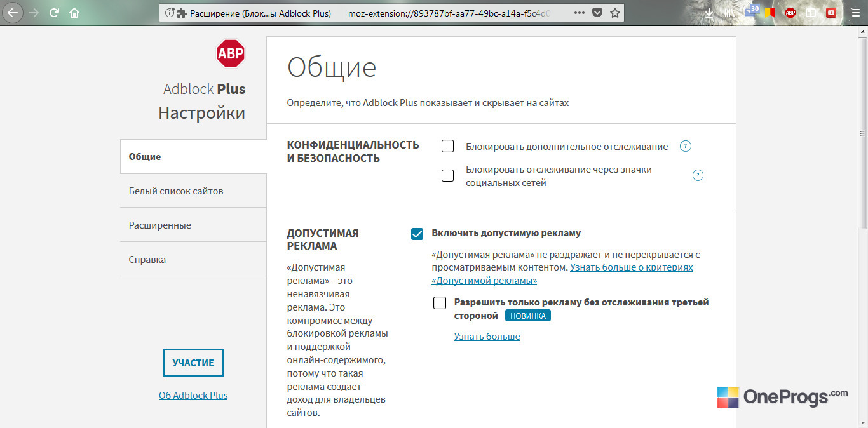
Task: Open the Белый список сайтов tab
Action: click(x=193, y=191)
